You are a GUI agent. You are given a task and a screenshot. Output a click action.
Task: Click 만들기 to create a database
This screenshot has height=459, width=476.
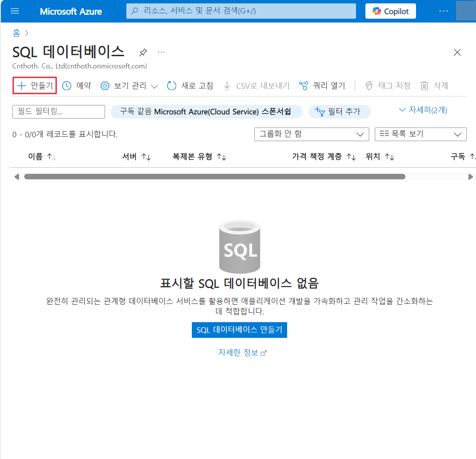click(x=34, y=85)
